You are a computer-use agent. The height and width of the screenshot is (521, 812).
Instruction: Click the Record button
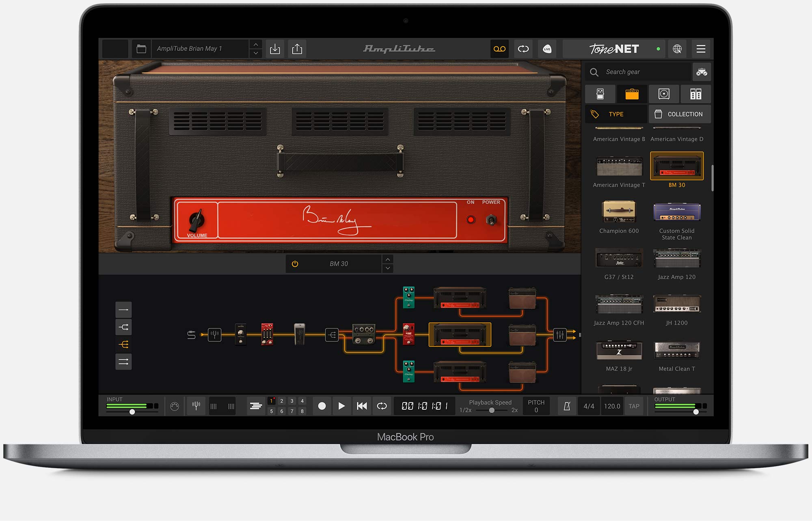322,406
